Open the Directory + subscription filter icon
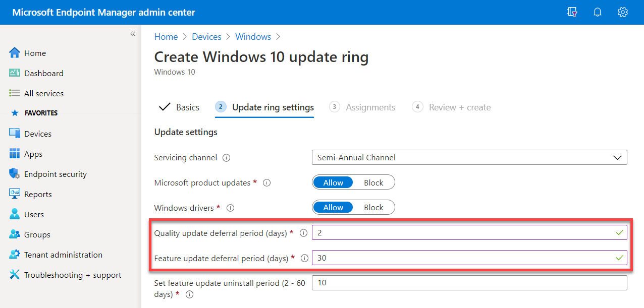 (572, 12)
